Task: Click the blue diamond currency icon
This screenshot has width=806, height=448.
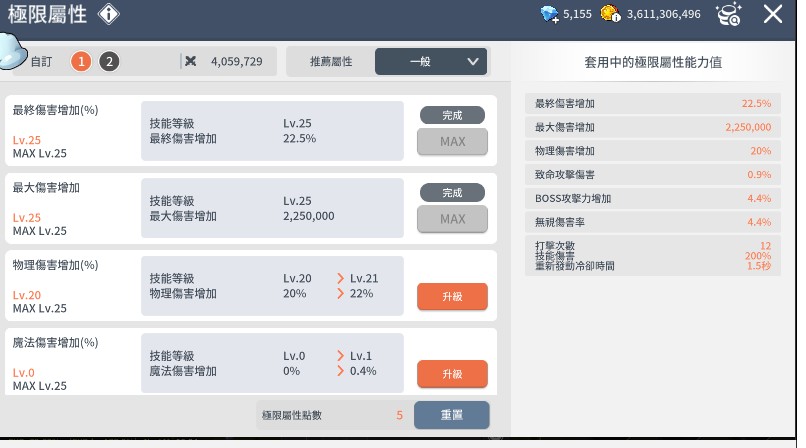Action: tap(549, 14)
